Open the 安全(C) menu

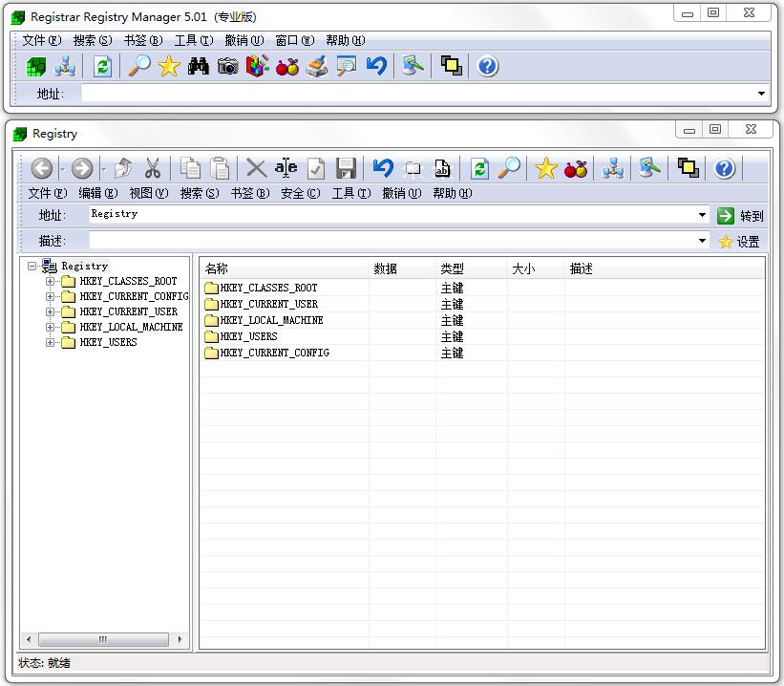tap(300, 193)
